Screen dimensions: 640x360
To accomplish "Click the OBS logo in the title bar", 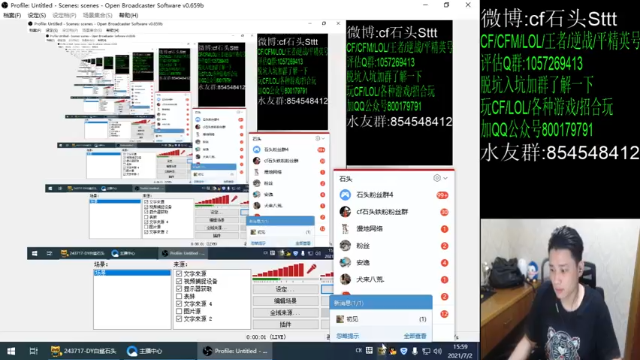I will click(x=5, y=5).
